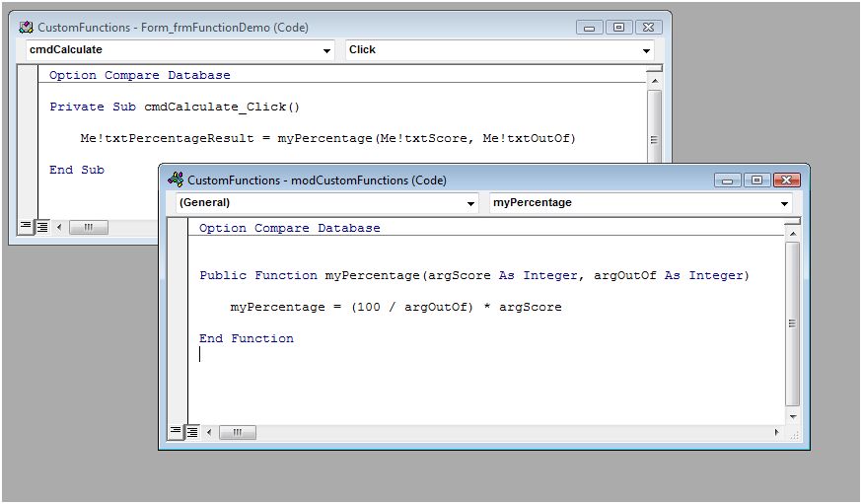The height and width of the screenshot is (504, 862).
Task: Click scroll-right arrow in modCustomFunctions horizontal scrollbar
Action: (x=777, y=433)
